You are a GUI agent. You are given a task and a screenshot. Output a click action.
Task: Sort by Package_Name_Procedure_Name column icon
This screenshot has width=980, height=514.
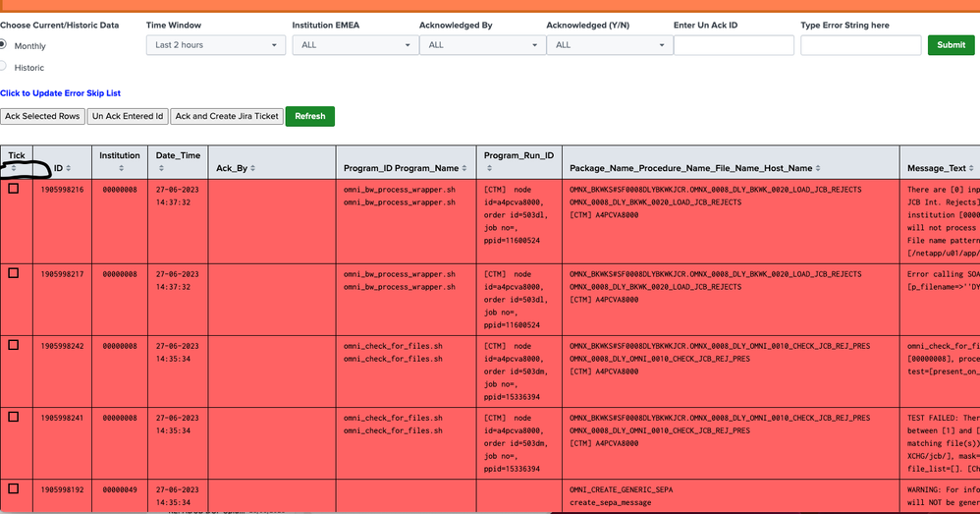click(819, 169)
